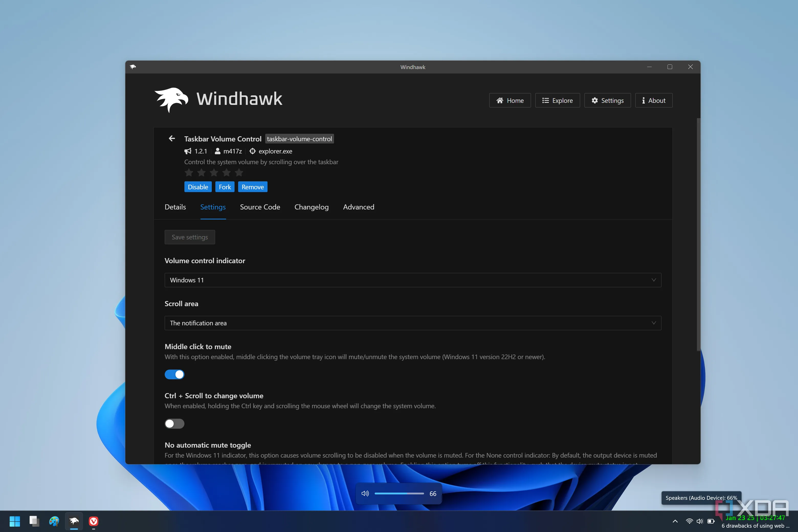
Task: Open the Changelog tab
Action: (x=311, y=207)
